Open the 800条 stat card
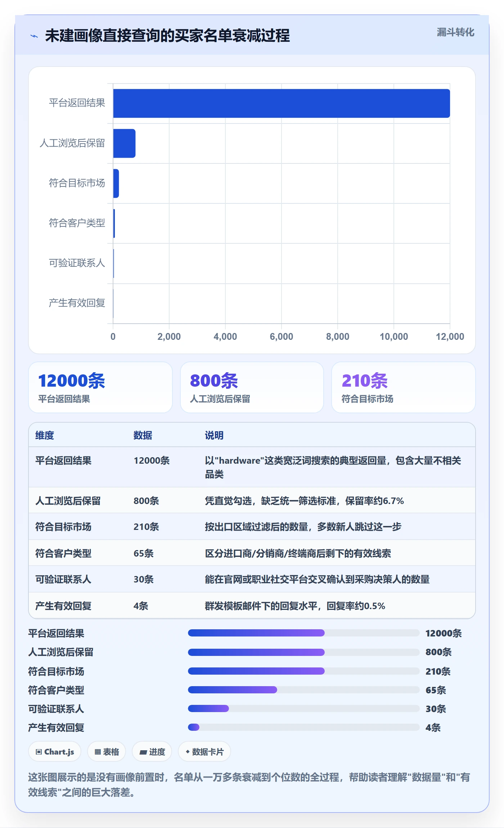 [252, 387]
